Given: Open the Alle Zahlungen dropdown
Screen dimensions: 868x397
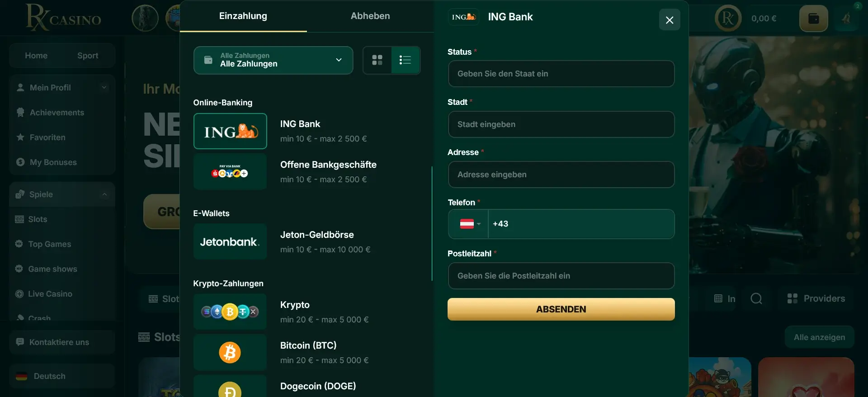Looking at the screenshot, I should (x=273, y=60).
